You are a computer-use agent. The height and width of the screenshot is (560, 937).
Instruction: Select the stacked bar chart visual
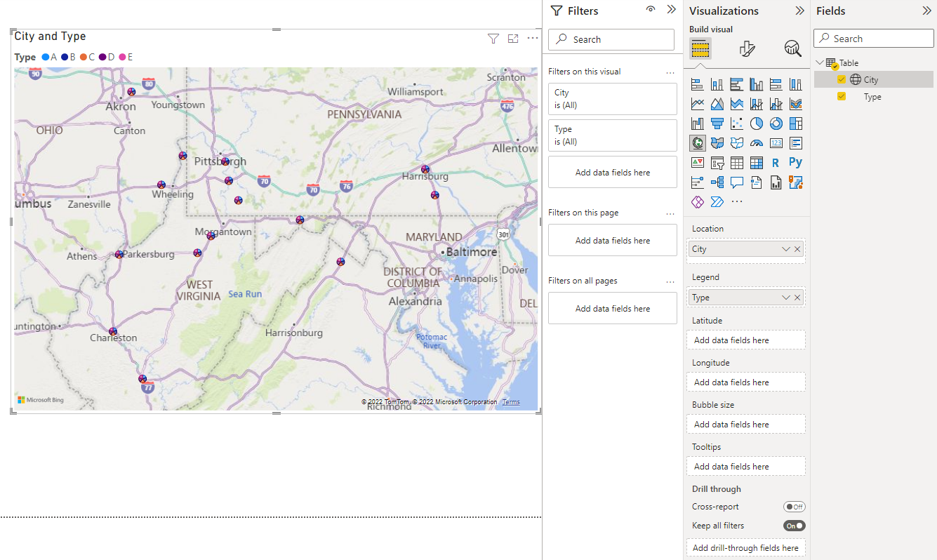(x=697, y=85)
